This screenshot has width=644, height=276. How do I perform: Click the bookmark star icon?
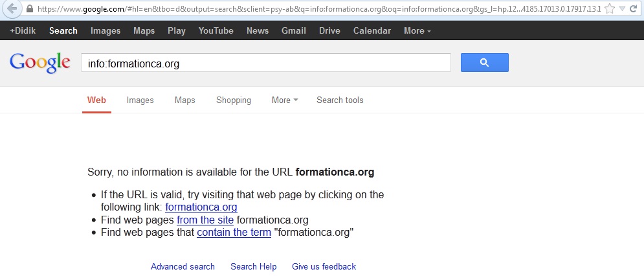609,10
